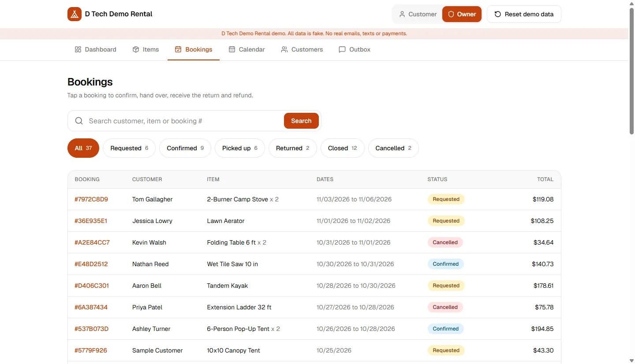Switch to Customer view
The height and width of the screenshot is (364, 635).
tap(418, 14)
